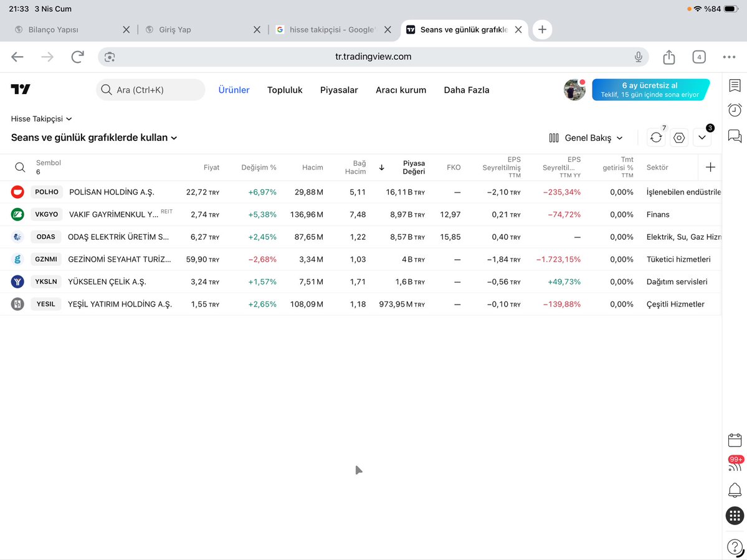Open the Aracı kurum menu

(x=401, y=90)
